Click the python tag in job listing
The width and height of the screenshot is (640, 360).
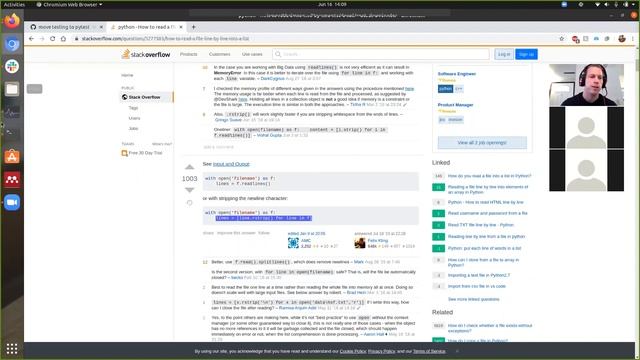click(x=445, y=89)
